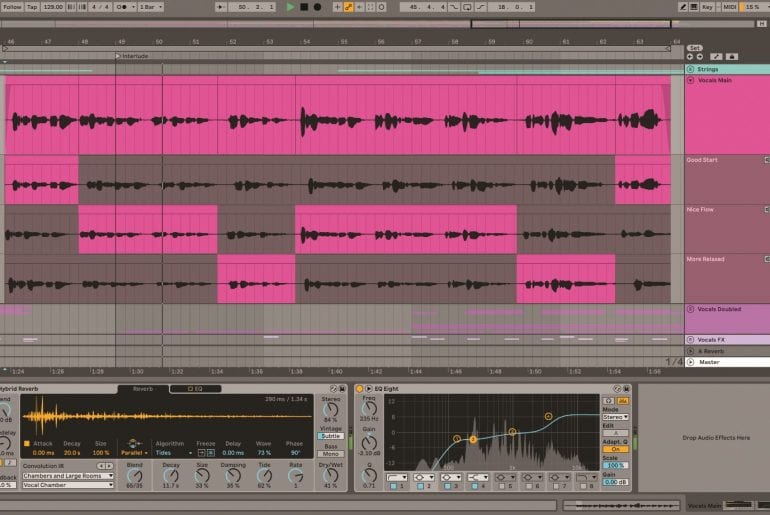770x515 pixels.
Task: Click the Dry/Wet knob in Hybrid Reverb
Action: pos(329,473)
